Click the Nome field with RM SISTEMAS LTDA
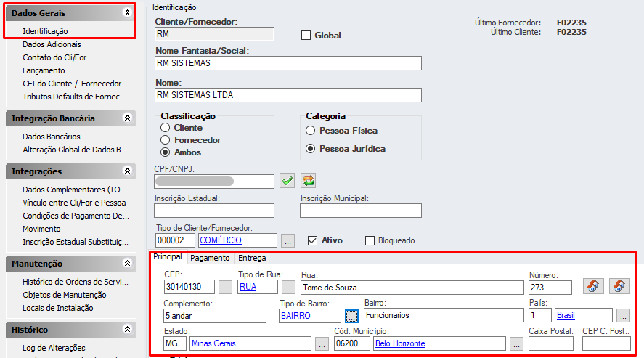 pyautogui.click(x=288, y=95)
